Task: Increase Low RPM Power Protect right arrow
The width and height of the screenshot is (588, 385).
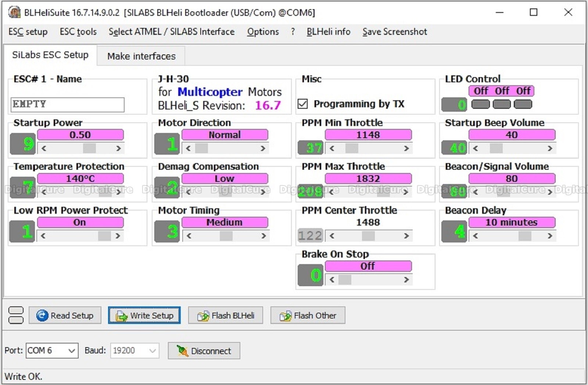Action: [118, 236]
